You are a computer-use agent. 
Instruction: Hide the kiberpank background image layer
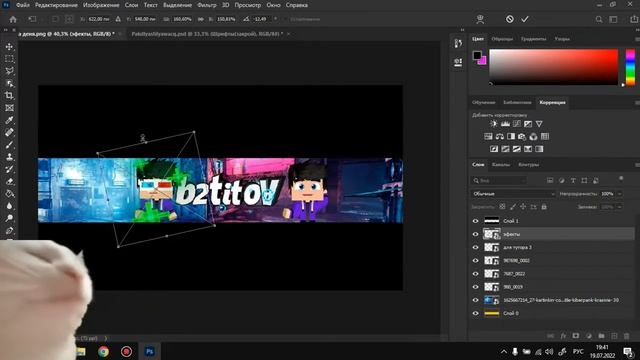pos(476,300)
